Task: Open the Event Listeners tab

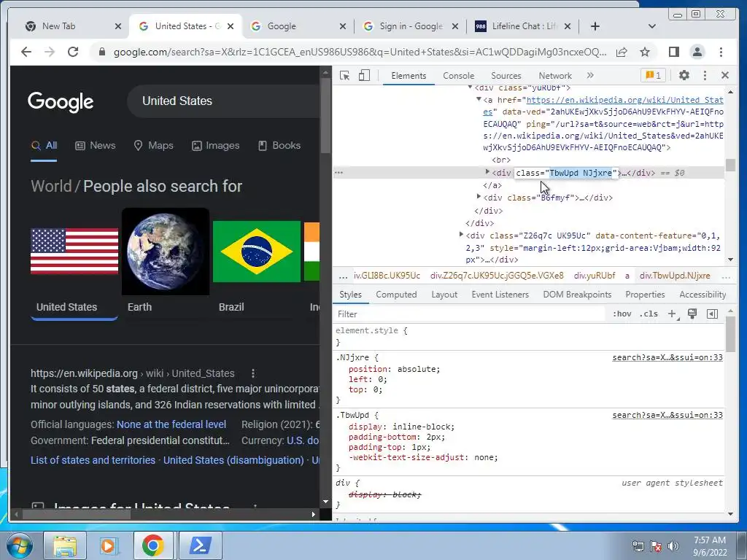Action: coord(500,295)
